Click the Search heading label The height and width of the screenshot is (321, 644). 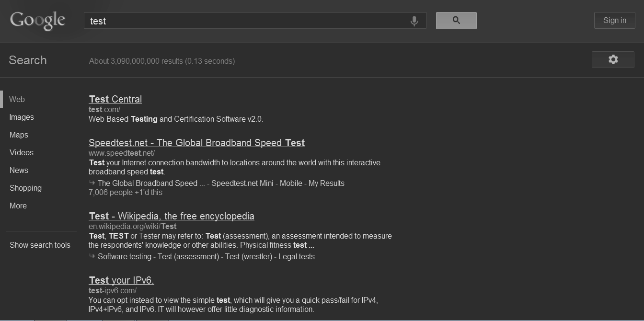pos(28,60)
